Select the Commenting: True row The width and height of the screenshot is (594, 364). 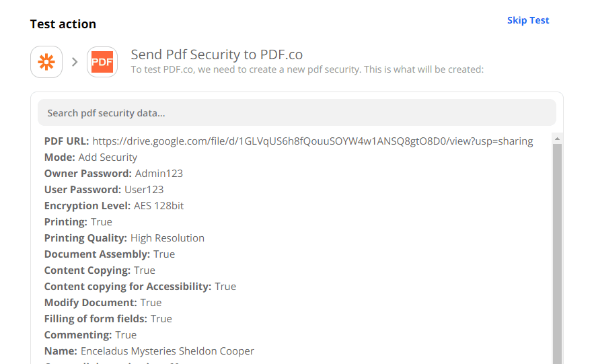point(90,335)
